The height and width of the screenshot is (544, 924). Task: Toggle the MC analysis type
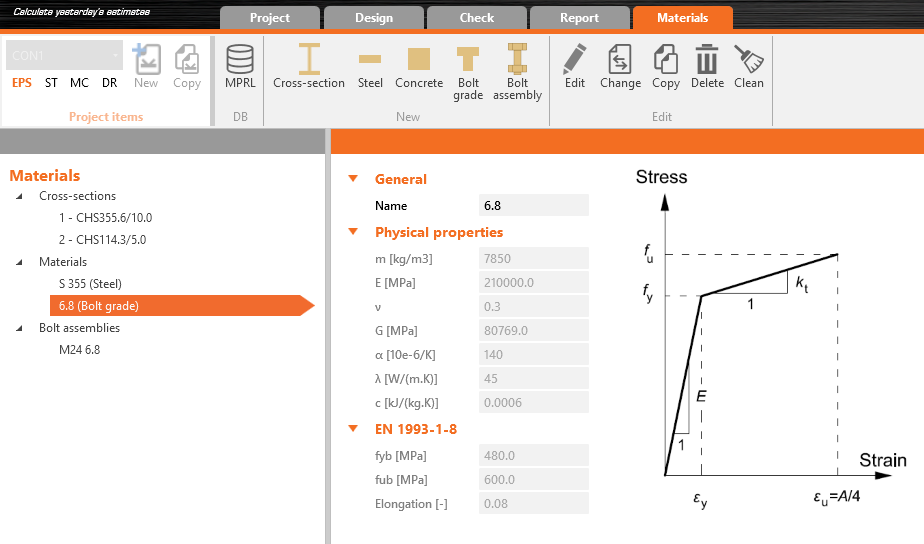pos(79,83)
